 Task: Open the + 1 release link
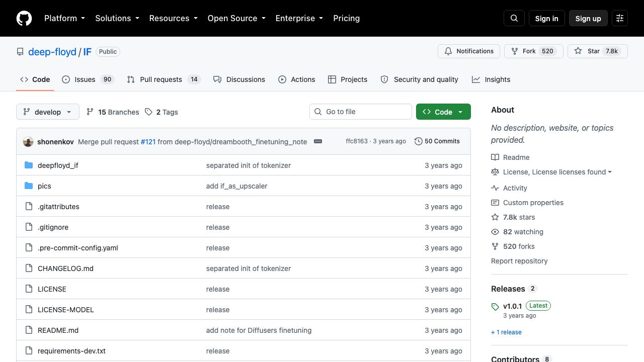506,332
